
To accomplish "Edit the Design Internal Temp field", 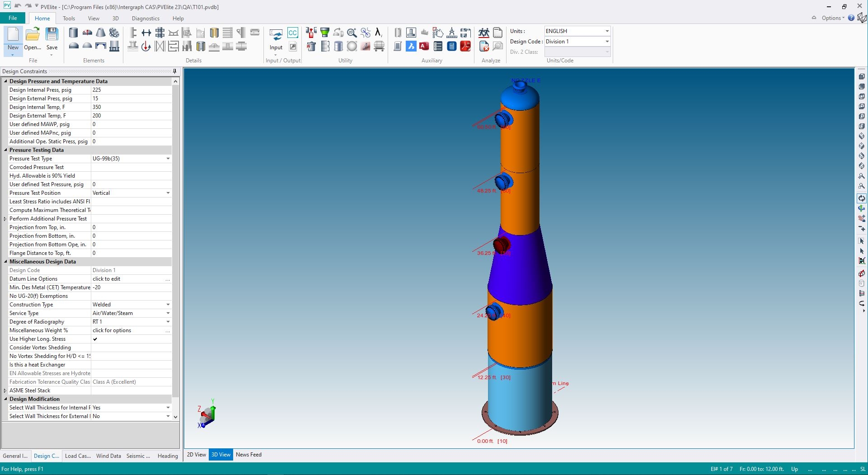I will coord(131,107).
